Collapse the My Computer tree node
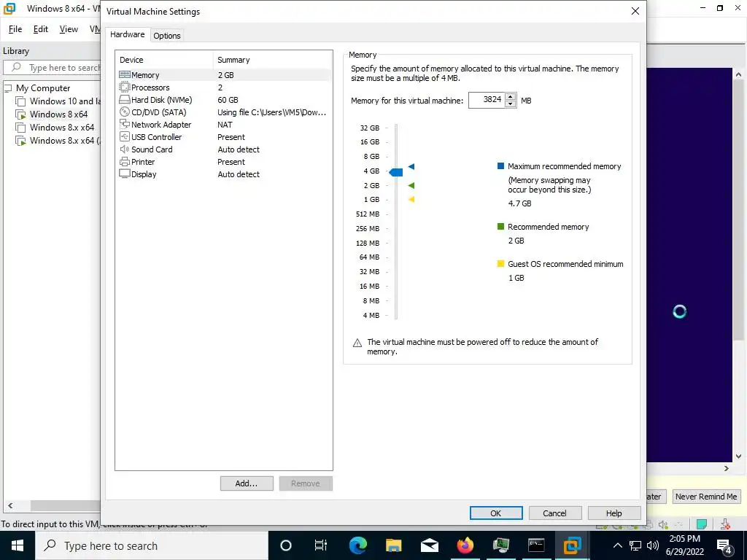The width and height of the screenshot is (747, 560). pos(7,88)
